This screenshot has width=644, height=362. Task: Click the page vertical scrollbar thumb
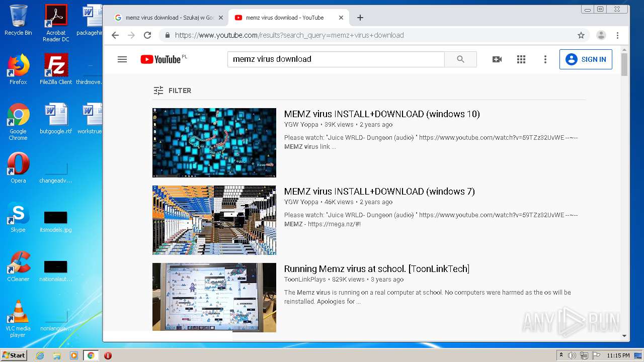point(624,64)
